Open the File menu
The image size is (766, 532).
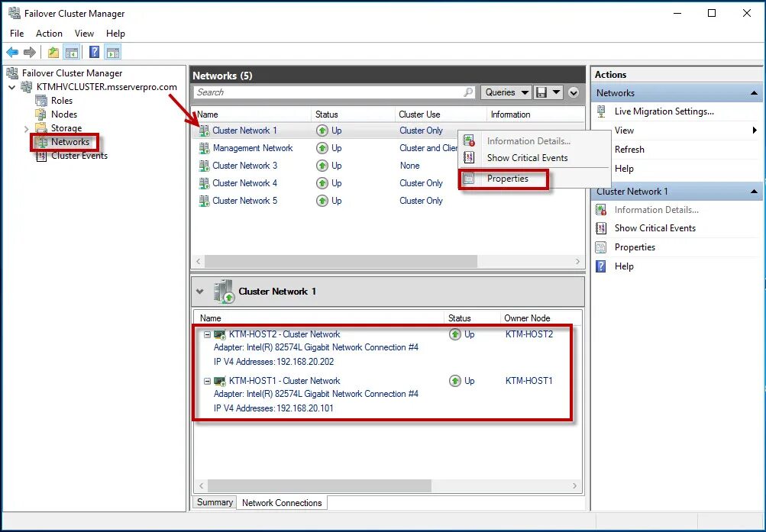pos(17,33)
